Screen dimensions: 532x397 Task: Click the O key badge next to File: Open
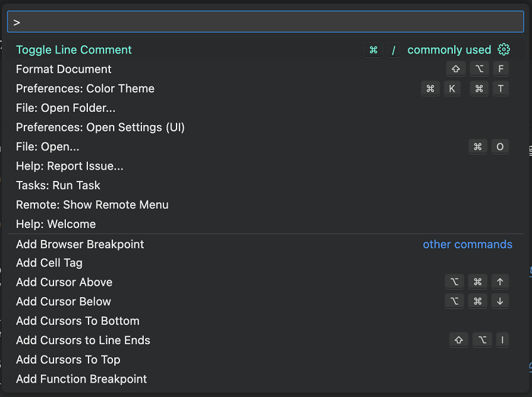point(500,146)
